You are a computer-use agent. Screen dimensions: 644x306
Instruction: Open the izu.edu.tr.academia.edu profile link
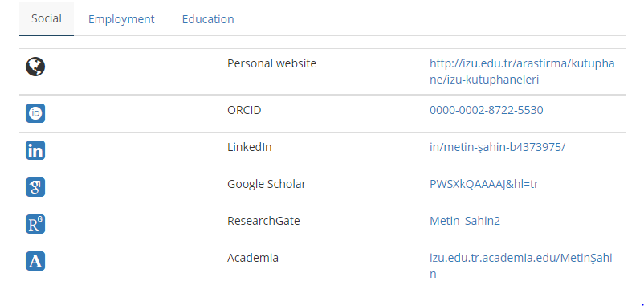(521, 266)
